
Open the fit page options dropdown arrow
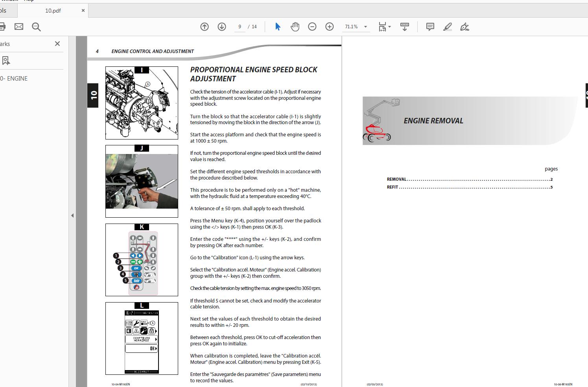(x=390, y=27)
